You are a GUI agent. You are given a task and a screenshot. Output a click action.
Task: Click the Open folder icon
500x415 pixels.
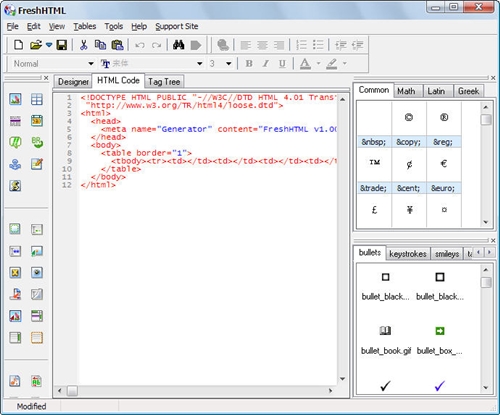[x=36, y=45]
